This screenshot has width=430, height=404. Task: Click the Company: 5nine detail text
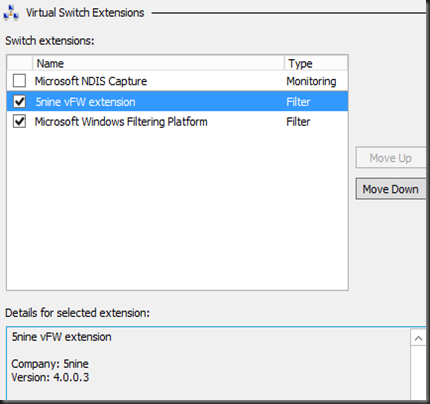click(x=50, y=364)
